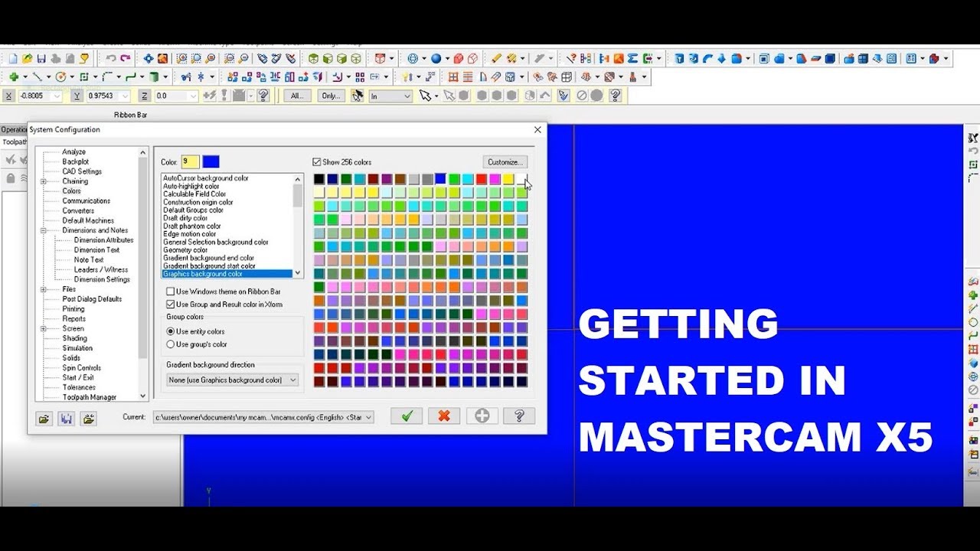
Task: Click the Fit to screen icon
Action: [x=149, y=58]
